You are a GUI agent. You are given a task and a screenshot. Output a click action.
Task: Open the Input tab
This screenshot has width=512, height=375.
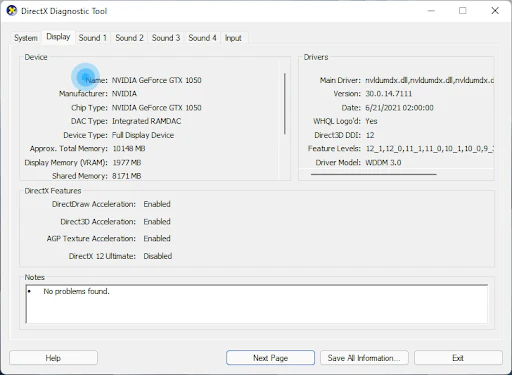[233, 38]
